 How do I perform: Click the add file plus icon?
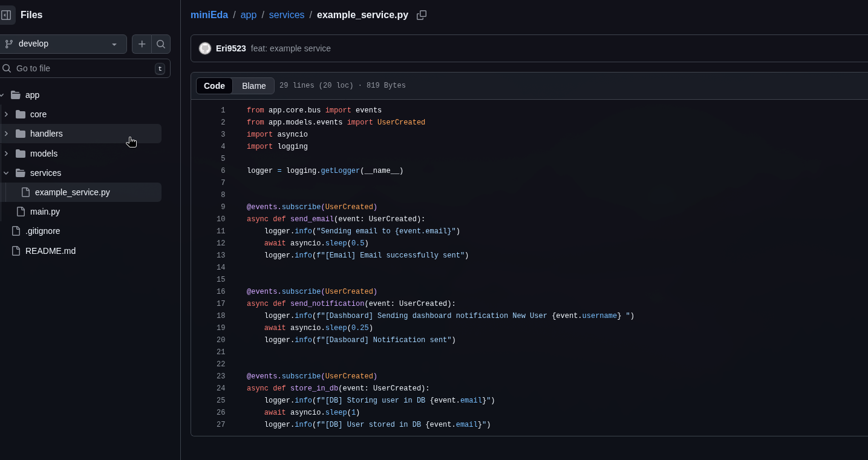(142, 44)
